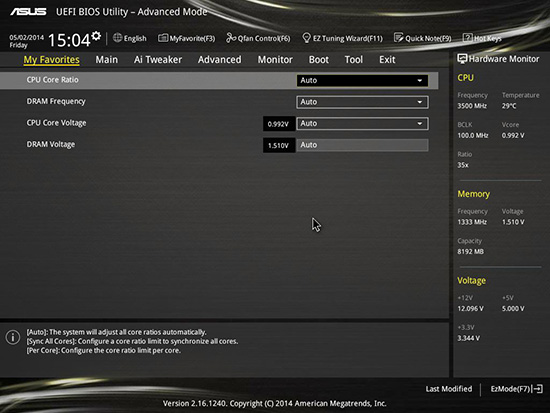Click the DRAM Voltage Auto input field
The height and width of the screenshot is (413, 550).
[x=362, y=145]
